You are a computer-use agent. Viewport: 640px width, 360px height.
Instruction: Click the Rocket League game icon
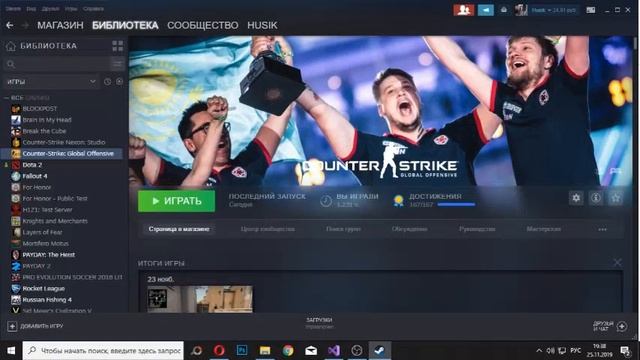coord(16,289)
